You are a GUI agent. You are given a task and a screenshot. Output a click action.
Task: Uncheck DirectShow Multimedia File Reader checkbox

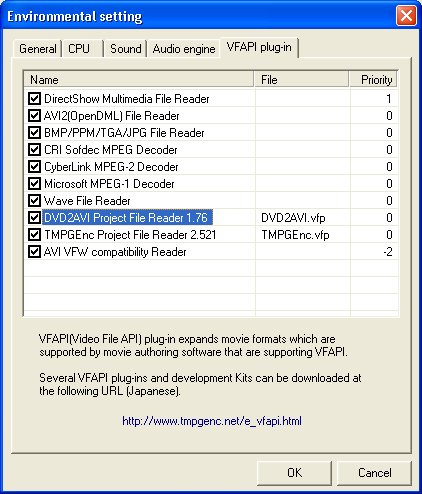34,99
